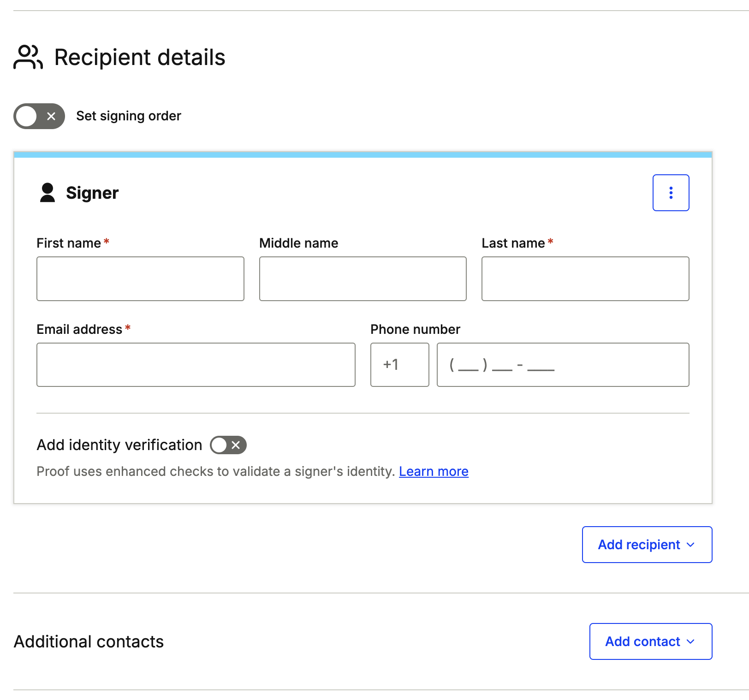Focus the Last name input field
Viewport: 749px width, 700px height.
(x=585, y=279)
